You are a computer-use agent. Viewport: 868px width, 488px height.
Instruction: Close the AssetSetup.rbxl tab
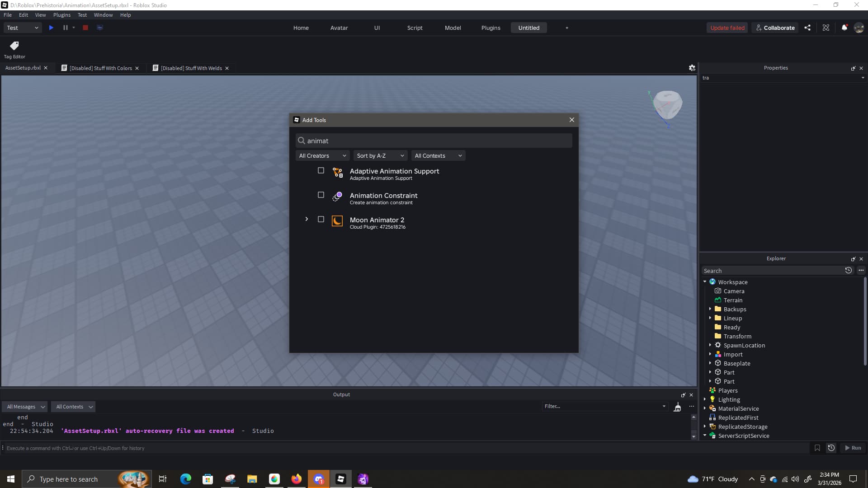[x=45, y=68]
